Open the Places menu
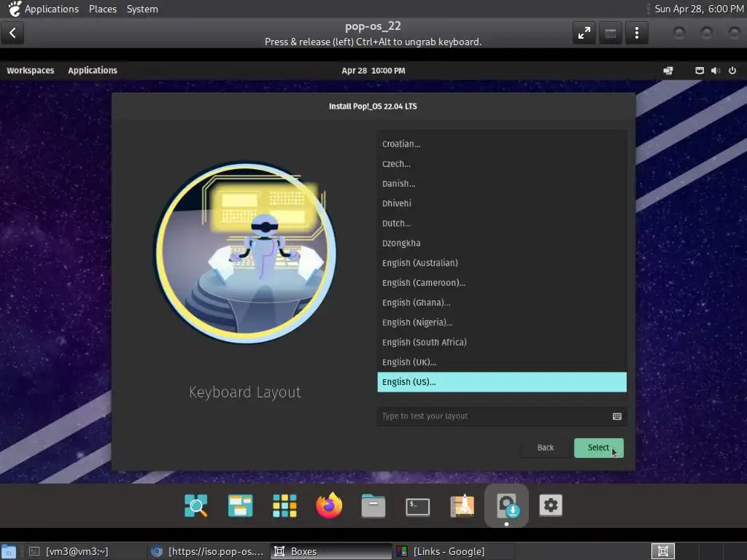The width and height of the screenshot is (747, 560). (x=102, y=9)
